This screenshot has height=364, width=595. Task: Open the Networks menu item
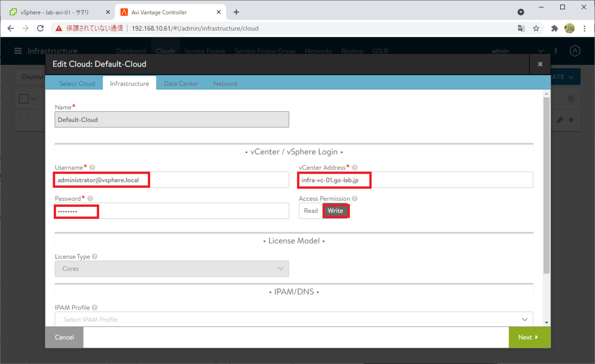[x=318, y=51]
